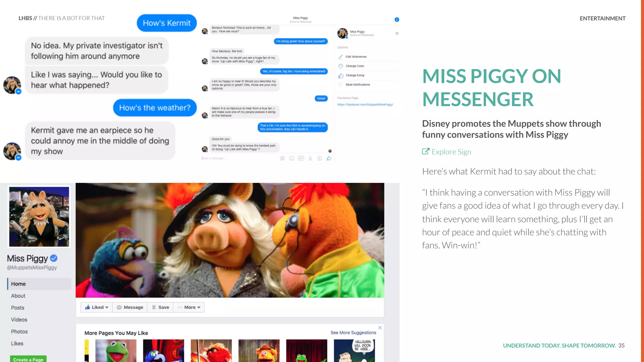Open the emoji smiley picker in composer

coord(291,158)
